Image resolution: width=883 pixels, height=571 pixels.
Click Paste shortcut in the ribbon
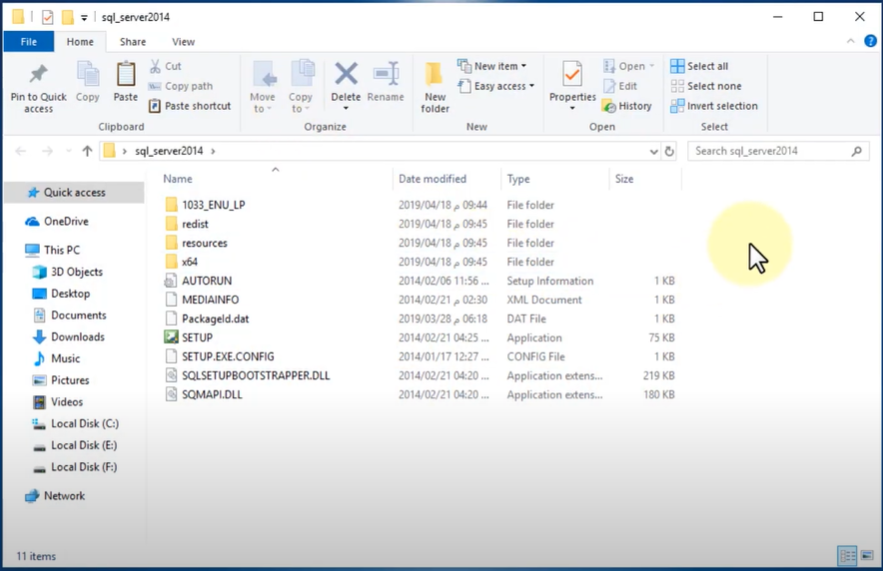coord(190,106)
